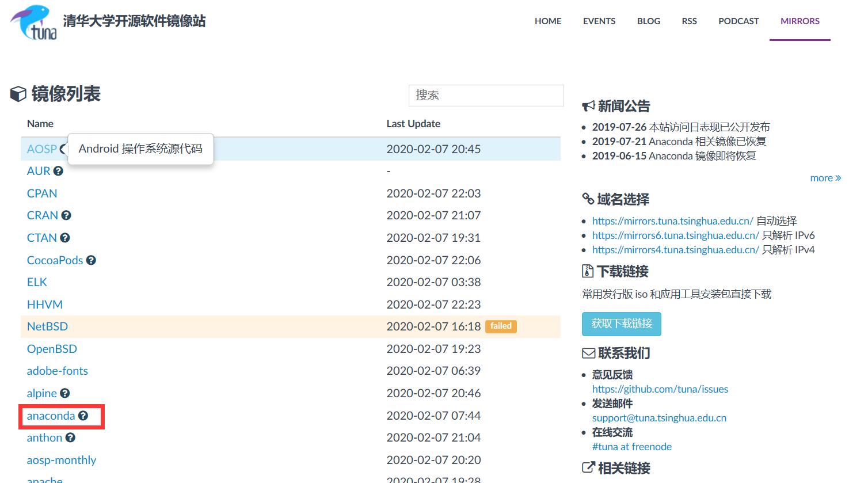Click the help icon next to anaconda
Viewport: 868px width, 483px height.
point(83,416)
